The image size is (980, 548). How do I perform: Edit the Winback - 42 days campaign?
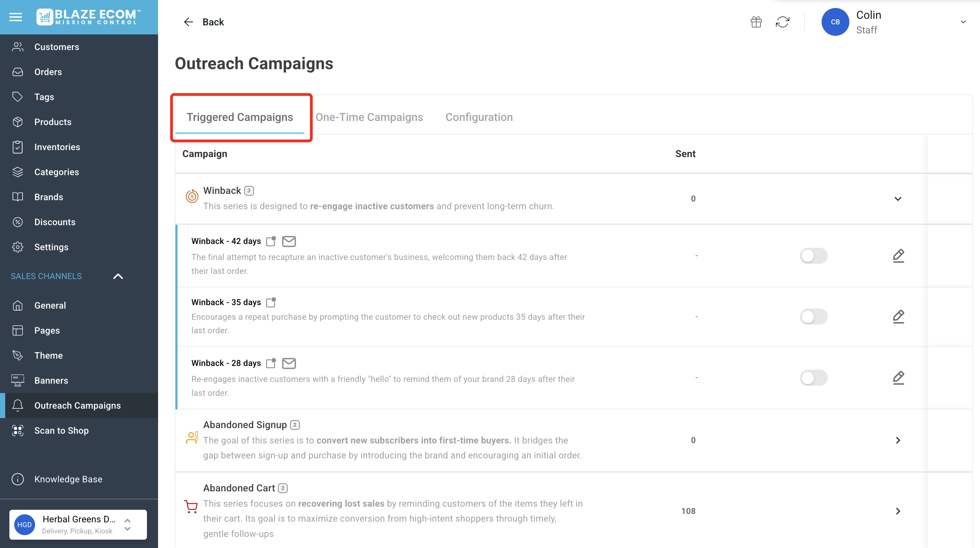point(898,256)
